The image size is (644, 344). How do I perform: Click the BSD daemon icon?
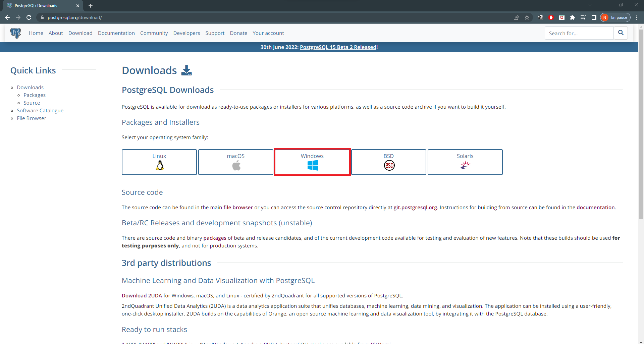click(x=388, y=165)
